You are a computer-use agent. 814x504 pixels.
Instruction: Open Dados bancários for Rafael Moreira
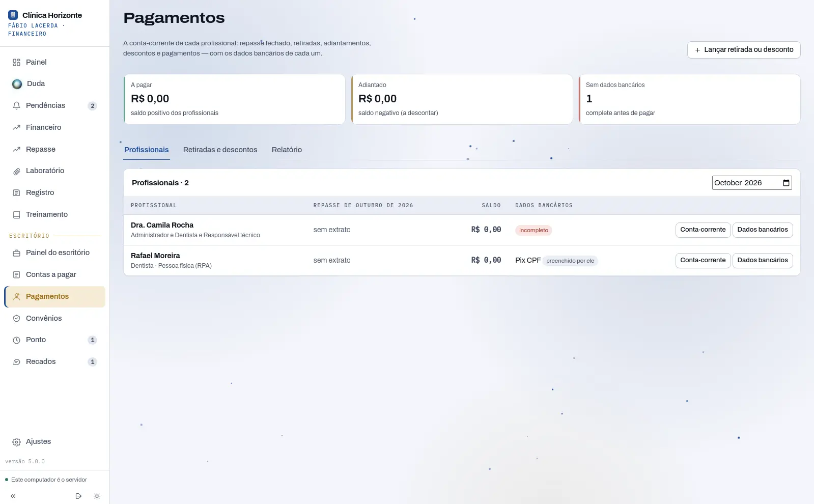[763, 261]
